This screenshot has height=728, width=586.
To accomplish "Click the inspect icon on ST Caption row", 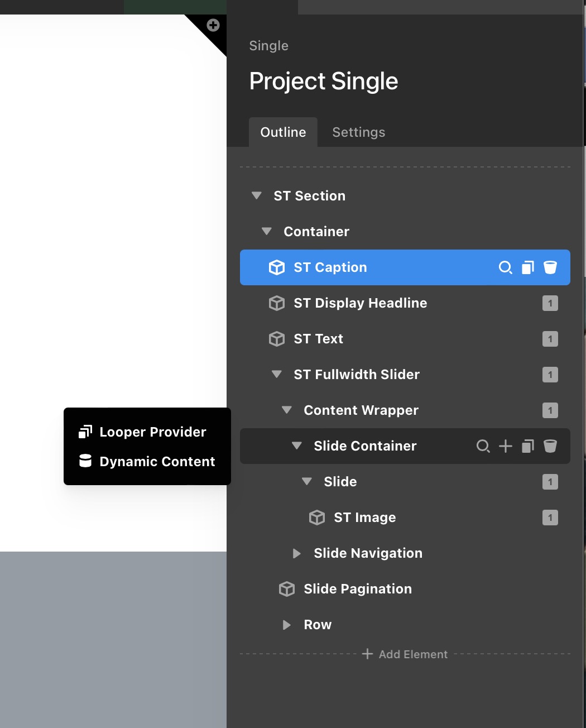I will tap(505, 267).
